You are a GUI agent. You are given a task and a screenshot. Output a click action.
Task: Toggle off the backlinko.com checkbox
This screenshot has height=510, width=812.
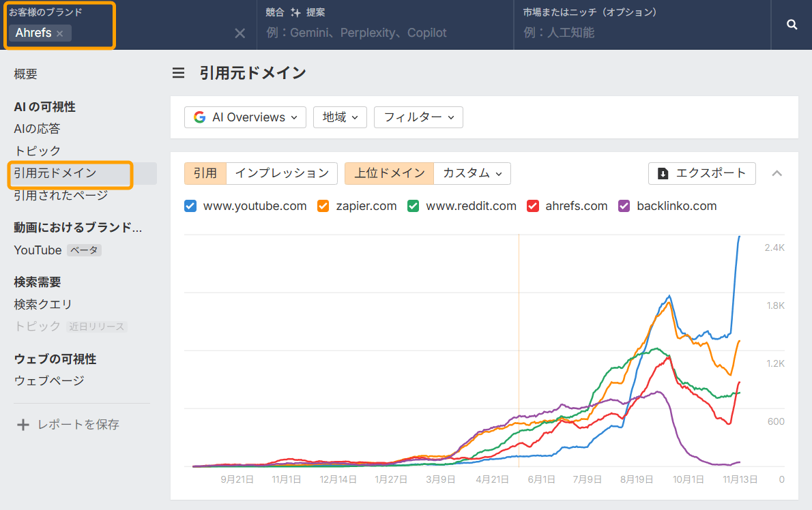pos(624,205)
